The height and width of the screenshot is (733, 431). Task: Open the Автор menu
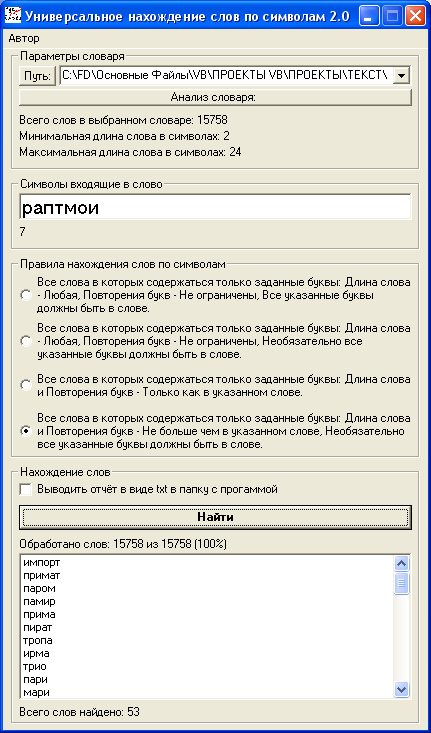pos(24,38)
